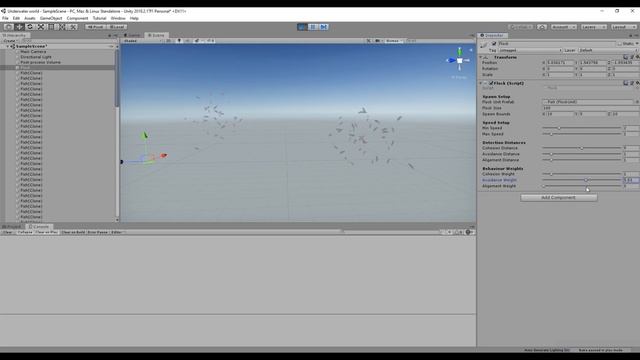Open the Layout dropdown
This screenshot has width=640, height=360.
point(623,27)
